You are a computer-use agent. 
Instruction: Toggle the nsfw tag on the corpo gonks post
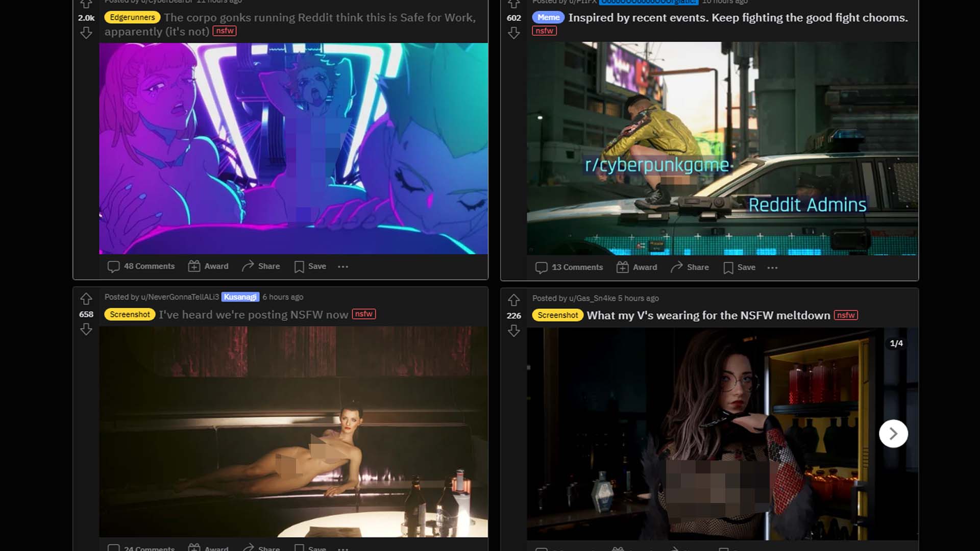point(225,31)
